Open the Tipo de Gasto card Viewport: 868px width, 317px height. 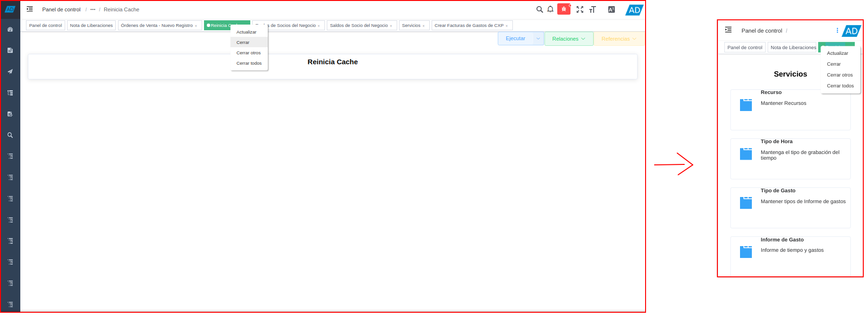tap(790, 207)
